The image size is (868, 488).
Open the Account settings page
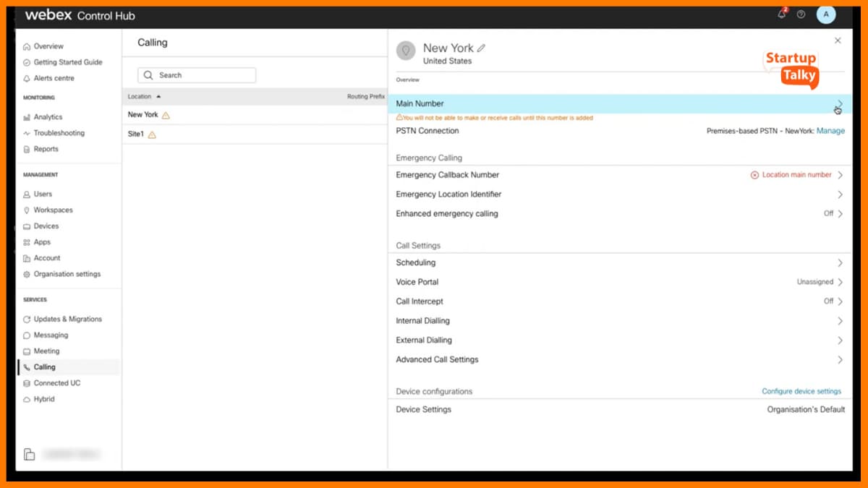tap(45, 257)
